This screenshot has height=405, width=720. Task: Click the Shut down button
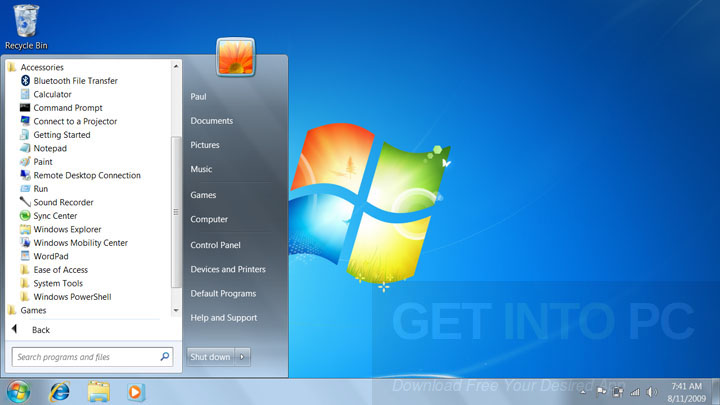(210, 357)
